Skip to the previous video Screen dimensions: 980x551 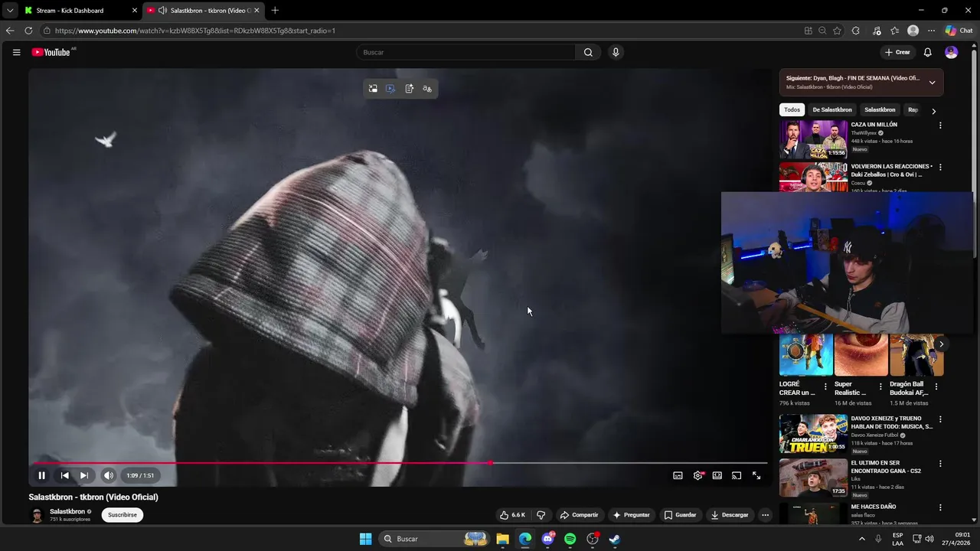(x=65, y=475)
